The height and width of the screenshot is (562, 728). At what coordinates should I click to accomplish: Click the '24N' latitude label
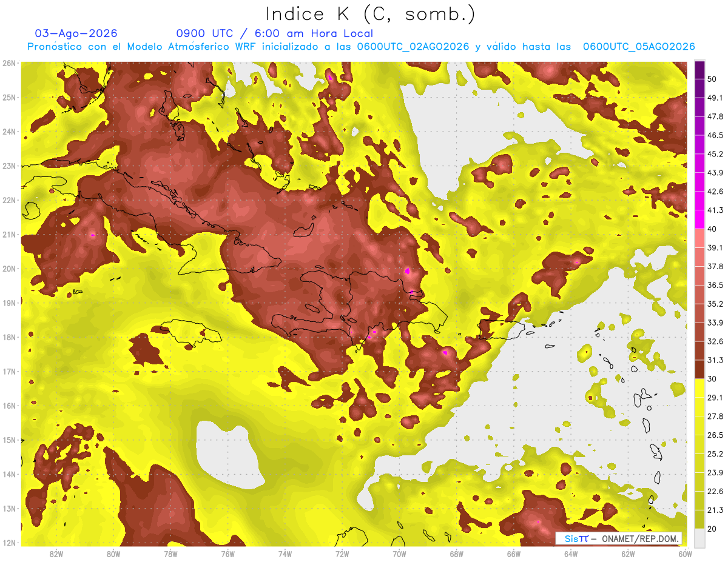coord(9,132)
